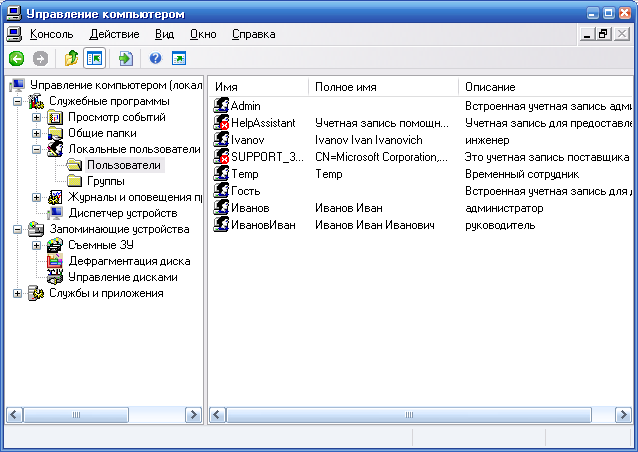Click the tree pane horizontal scrollbar thumb

pyautogui.click(x=76, y=415)
